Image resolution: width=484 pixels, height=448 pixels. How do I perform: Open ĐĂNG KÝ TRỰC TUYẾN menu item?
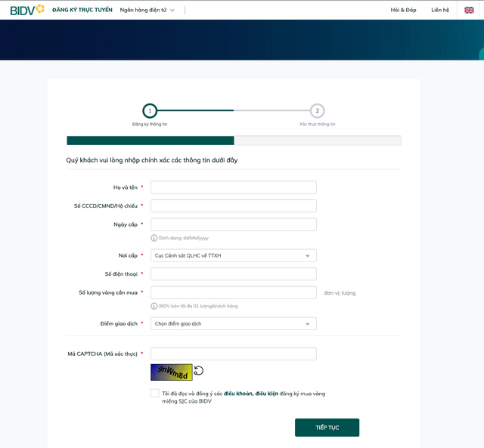coord(82,10)
